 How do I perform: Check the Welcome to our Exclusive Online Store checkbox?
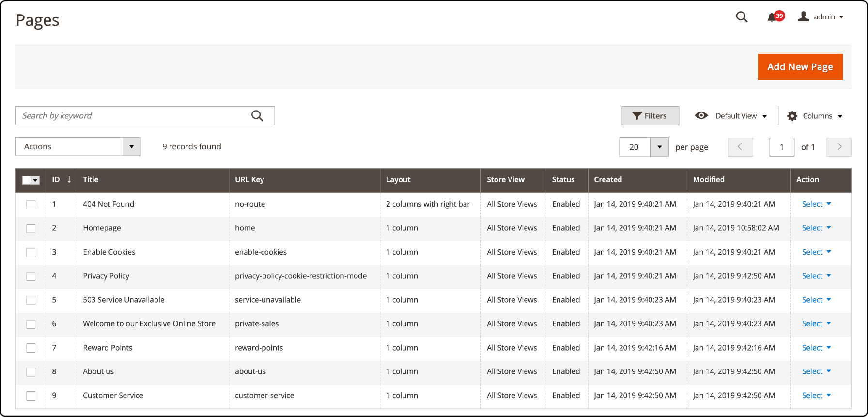(31, 324)
